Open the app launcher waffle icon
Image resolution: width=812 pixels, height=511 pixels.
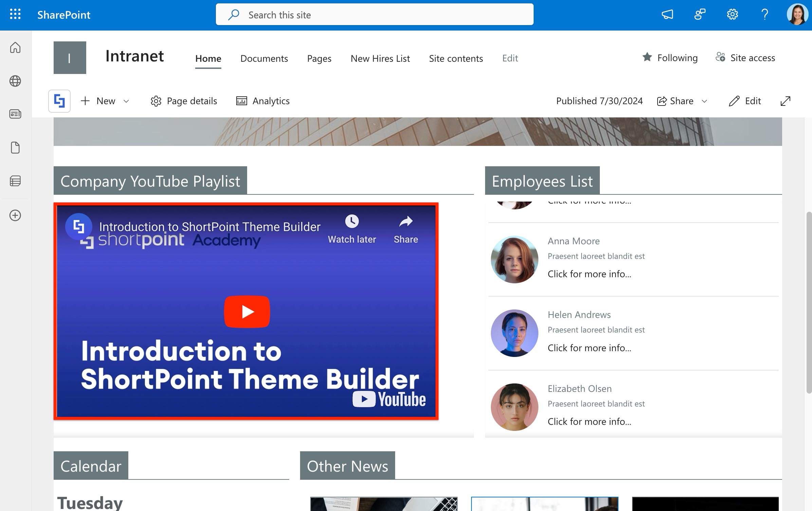click(15, 14)
